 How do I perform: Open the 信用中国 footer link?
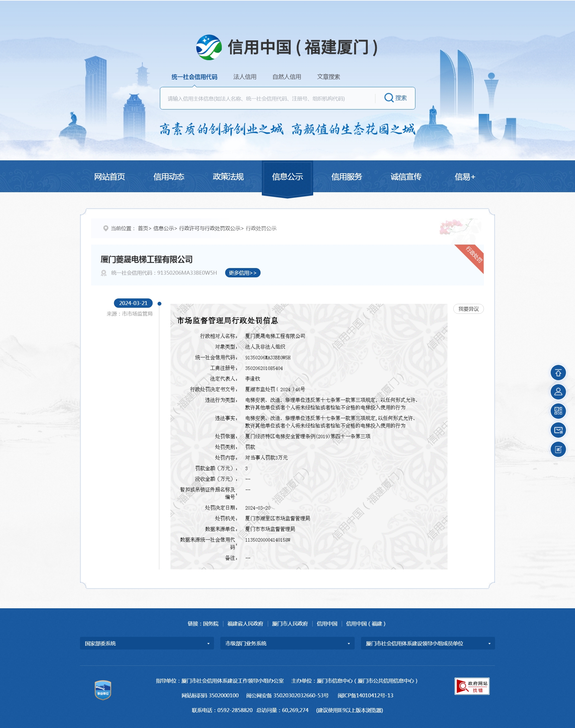tap(327, 624)
